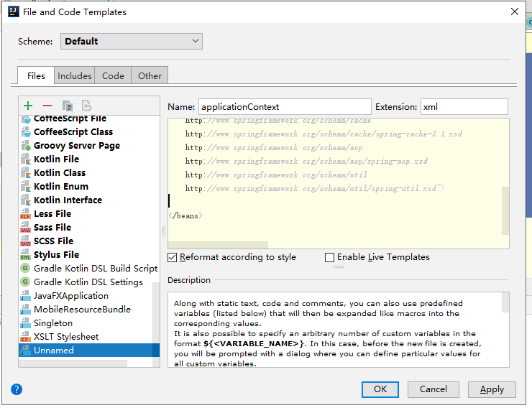532x413 pixels.
Task: Reset template to default icon
Action: (87, 106)
